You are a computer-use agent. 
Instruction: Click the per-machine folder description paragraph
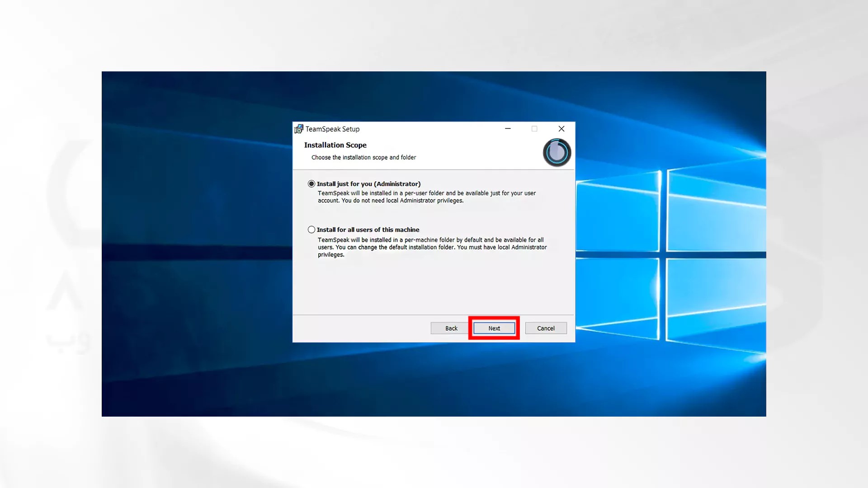(x=432, y=247)
